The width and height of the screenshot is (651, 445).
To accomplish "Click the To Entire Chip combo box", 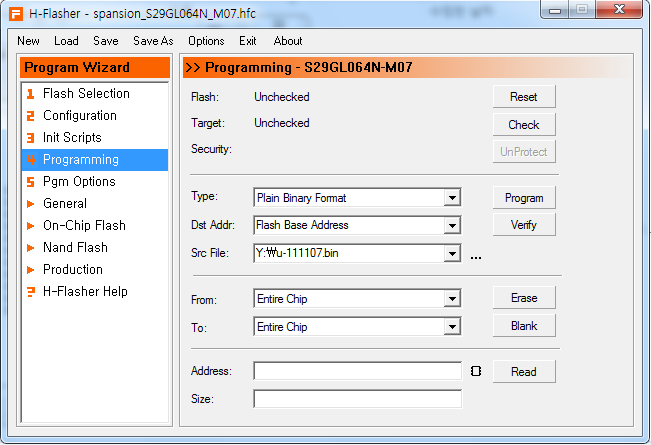I will pos(357,327).
